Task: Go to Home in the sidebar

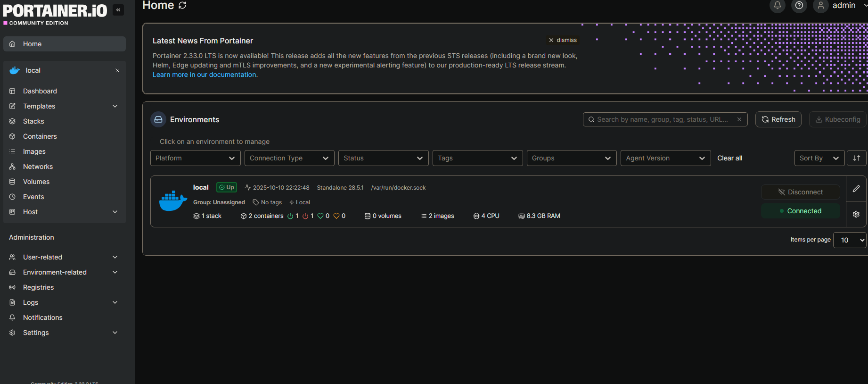Action: pyautogui.click(x=65, y=44)
